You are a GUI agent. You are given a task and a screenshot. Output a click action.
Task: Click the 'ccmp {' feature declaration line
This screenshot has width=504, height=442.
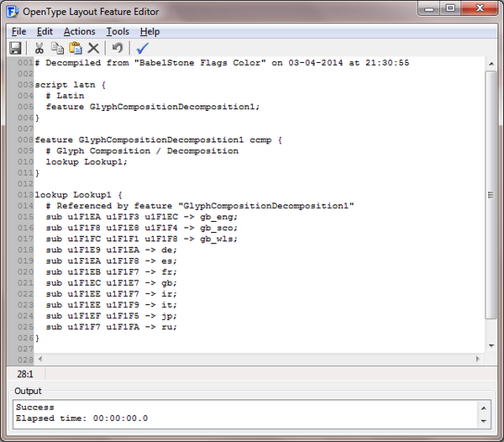click(158, 139)
